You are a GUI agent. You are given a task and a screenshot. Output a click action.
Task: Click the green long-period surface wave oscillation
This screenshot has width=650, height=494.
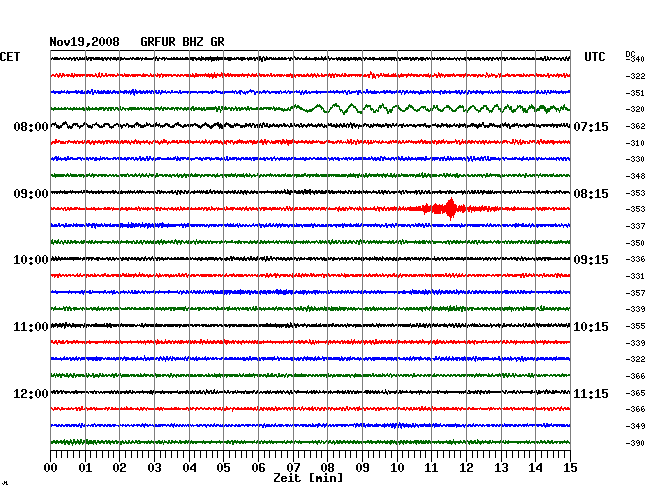pos(429,109)
